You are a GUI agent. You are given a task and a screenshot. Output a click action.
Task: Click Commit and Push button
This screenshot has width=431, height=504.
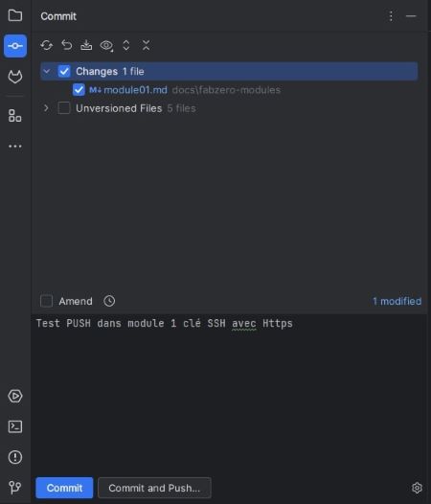[154, 488]
